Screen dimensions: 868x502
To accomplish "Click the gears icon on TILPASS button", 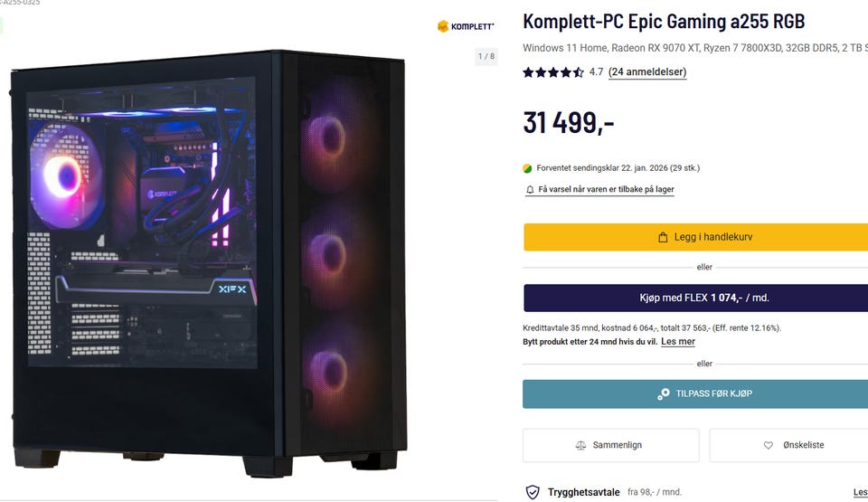I will click(663, 394).
